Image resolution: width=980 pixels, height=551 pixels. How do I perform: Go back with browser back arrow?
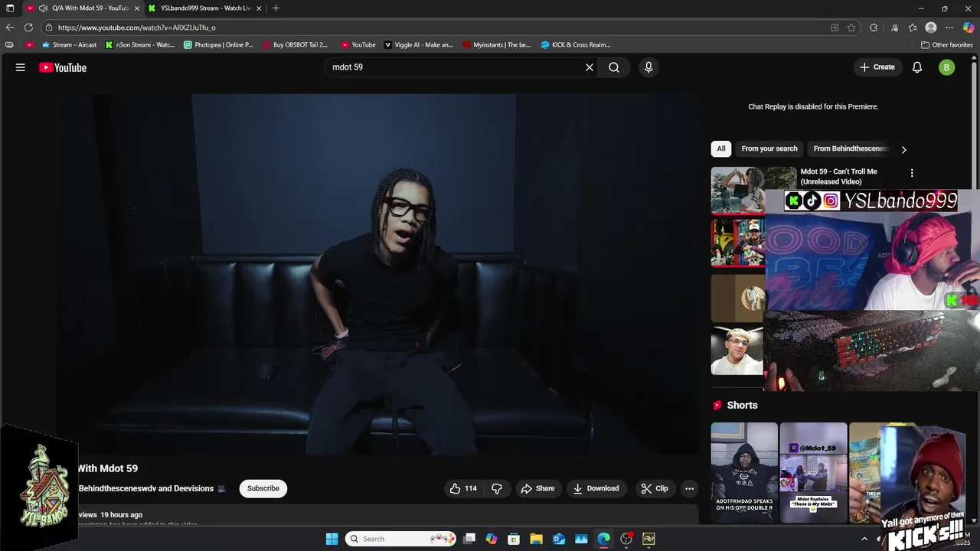pos(10,28)
